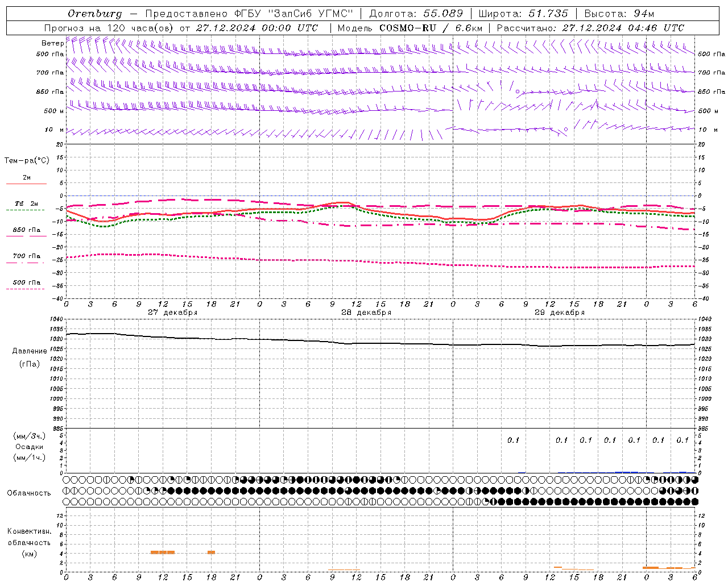Click the Осадки panel label
The height and width of the screenshot is (582, 728).
point(29,447)
